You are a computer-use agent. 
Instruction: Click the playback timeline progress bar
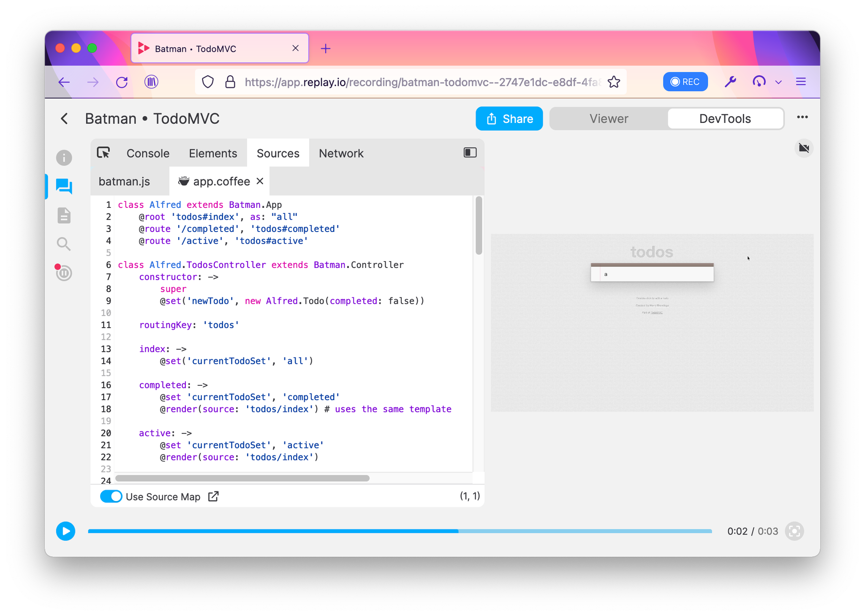tap(400, 531)
